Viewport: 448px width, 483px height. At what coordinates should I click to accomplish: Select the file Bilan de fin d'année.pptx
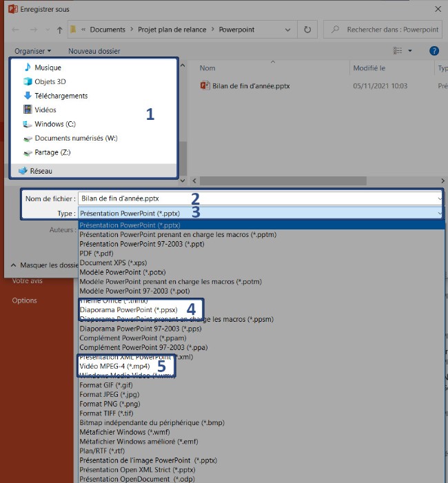tap(251, 86)
